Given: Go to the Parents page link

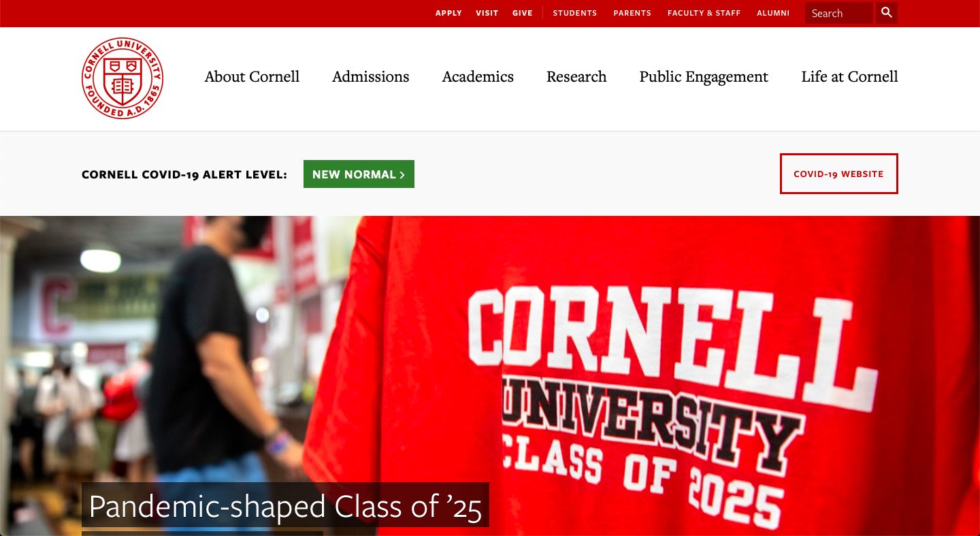Looking at the screenshot, I should pyautogui.click(x=632, y=13).
